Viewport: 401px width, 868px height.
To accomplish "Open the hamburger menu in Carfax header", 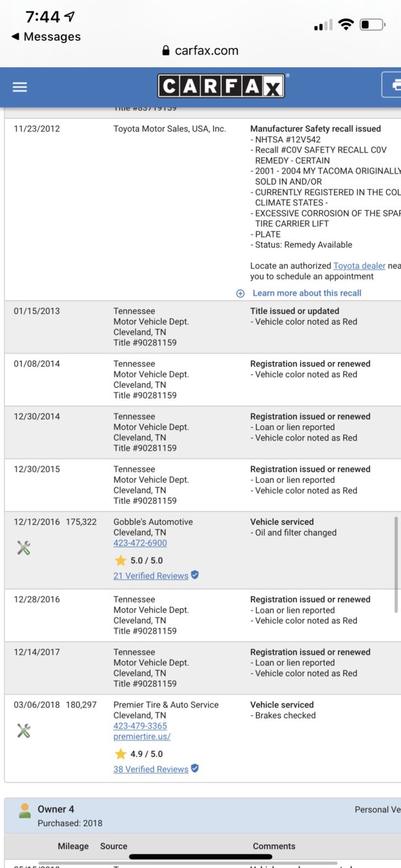I will (20, 87).
